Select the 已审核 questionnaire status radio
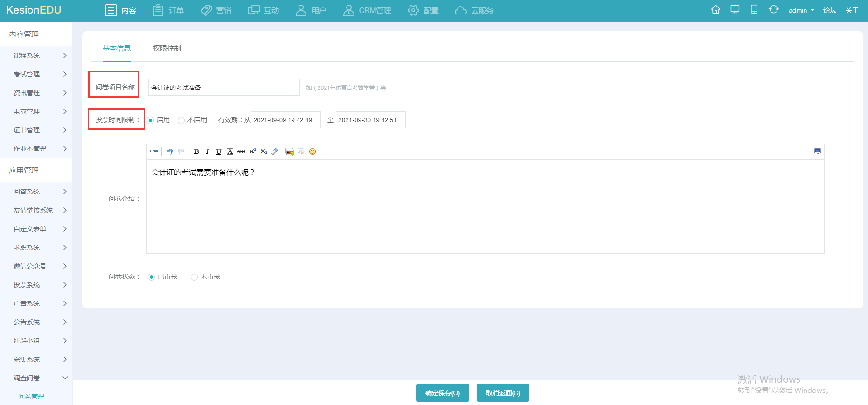 coord(151,277)
